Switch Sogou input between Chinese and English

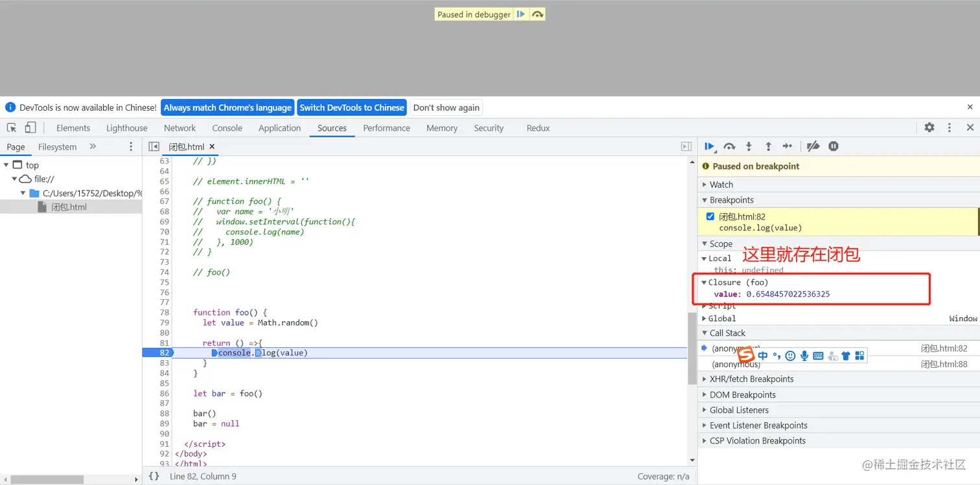(762, 355)
